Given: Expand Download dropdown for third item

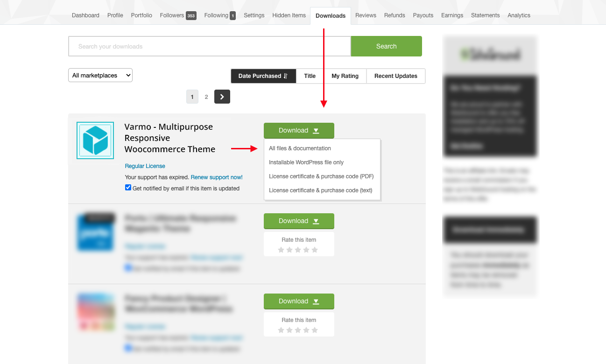Looking at the screenshot, I should pos(299,301).
